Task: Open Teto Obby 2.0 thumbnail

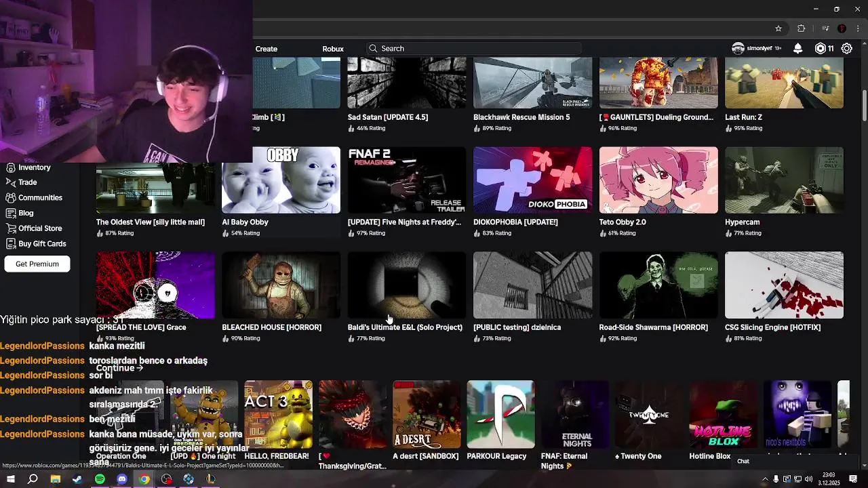Action: 658,180
